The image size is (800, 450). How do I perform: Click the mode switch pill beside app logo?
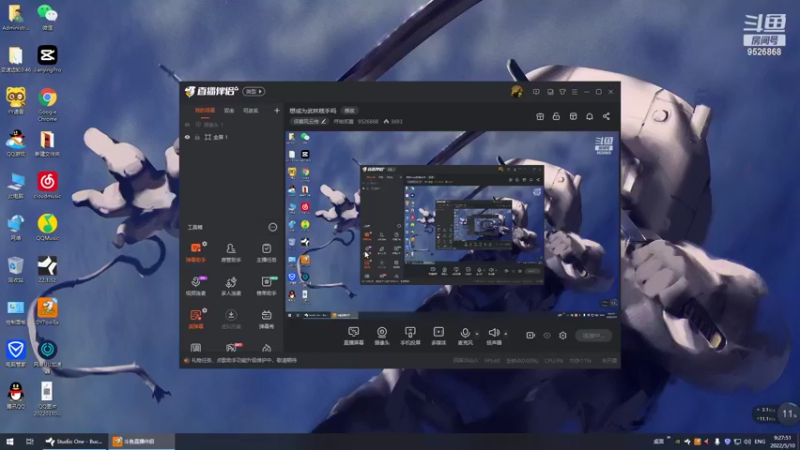(x=254, y=91)
